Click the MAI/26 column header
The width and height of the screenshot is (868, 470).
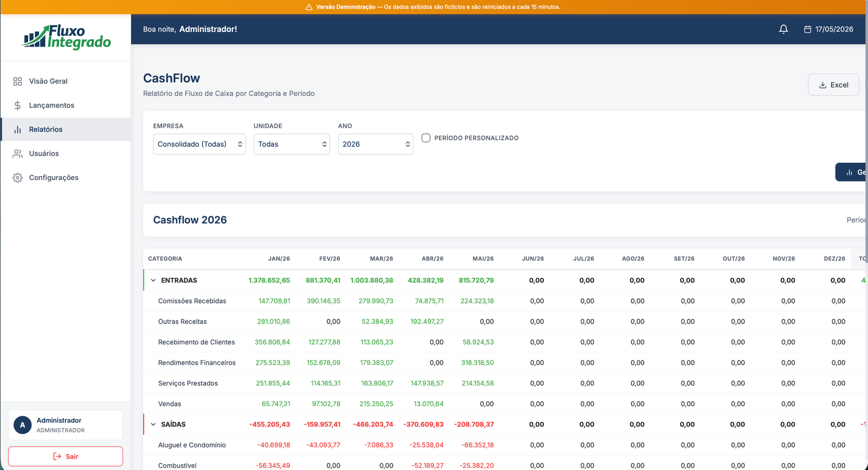[x=483, y=259]
